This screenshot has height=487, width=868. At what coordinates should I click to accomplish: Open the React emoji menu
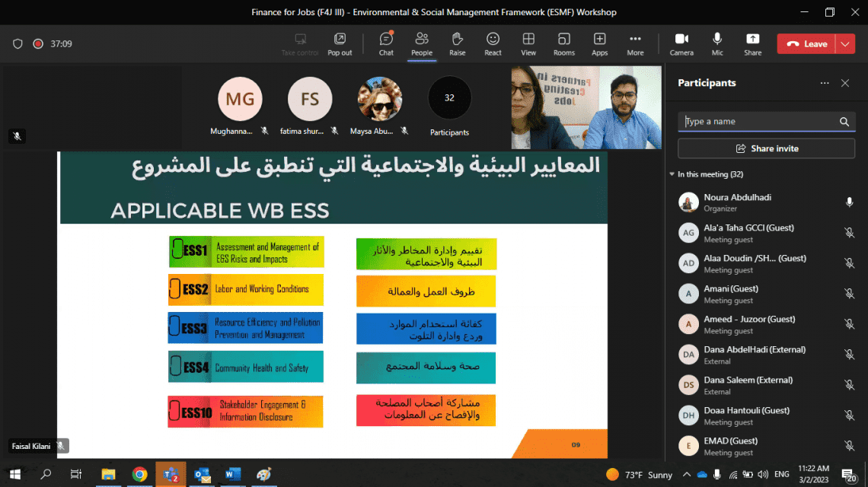pyautogui.click(x=493, y=43)
